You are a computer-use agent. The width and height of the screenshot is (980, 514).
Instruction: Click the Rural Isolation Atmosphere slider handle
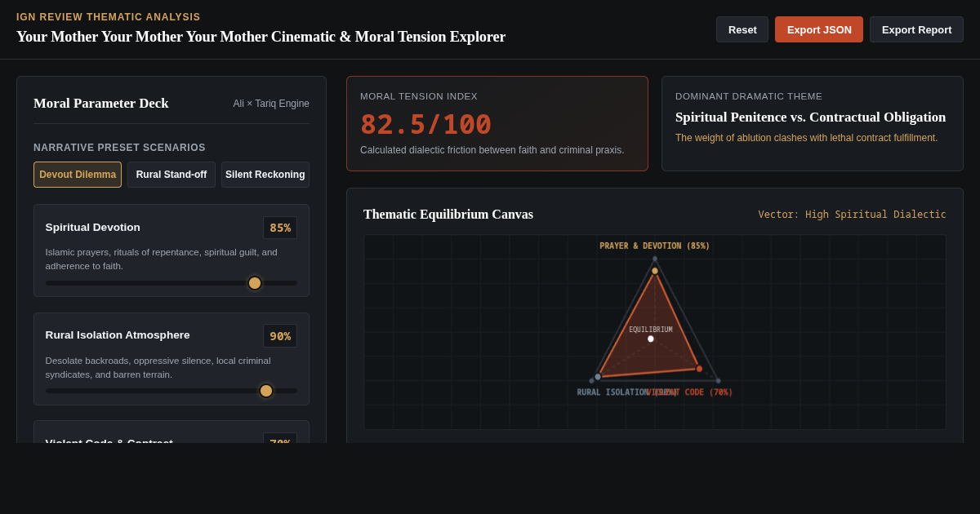(266, 391)
